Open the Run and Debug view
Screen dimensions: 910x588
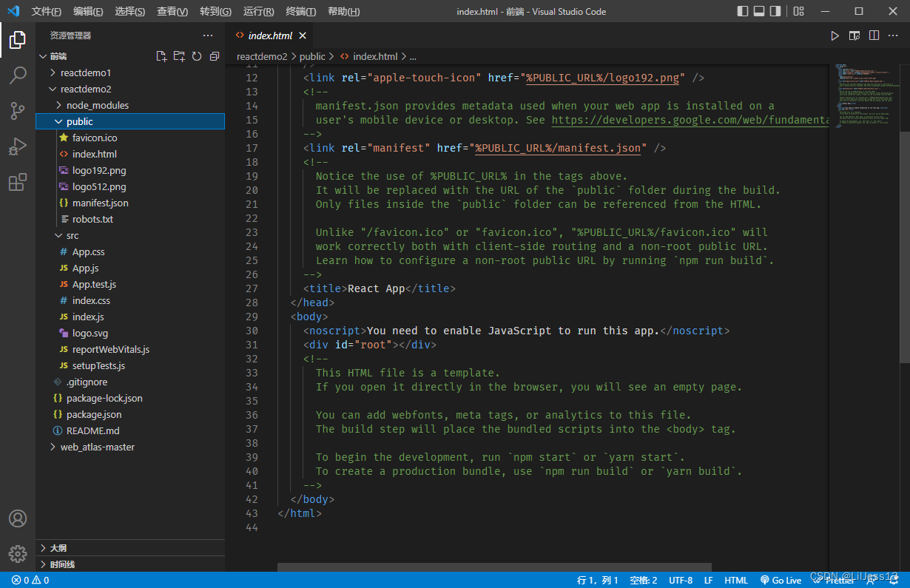(x=18, y=146)
